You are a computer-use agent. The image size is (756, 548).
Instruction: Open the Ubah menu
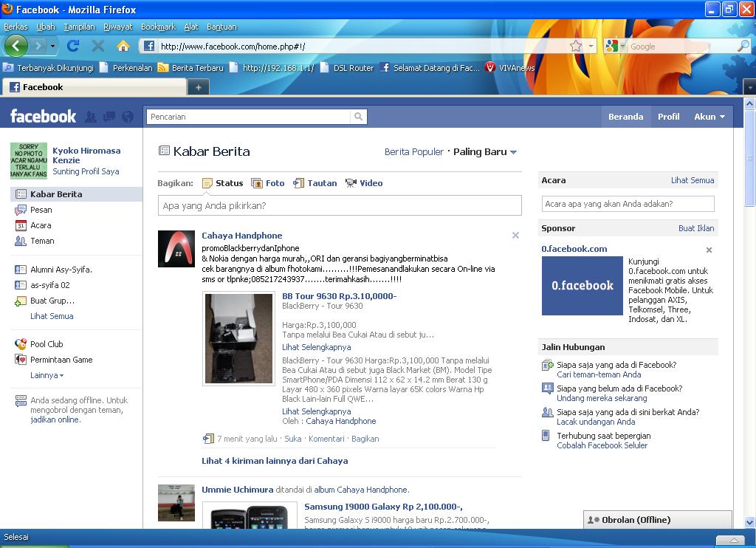46,27
